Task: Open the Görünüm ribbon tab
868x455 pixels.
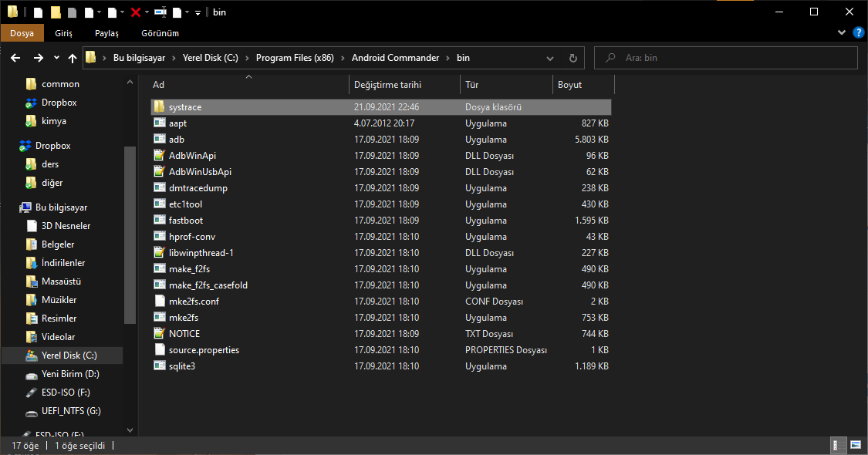Action: click(160, 33)
